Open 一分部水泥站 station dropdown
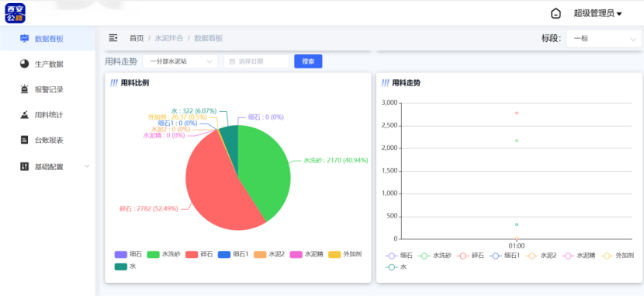The image size is (644, 296). click(x=180, y=61)
